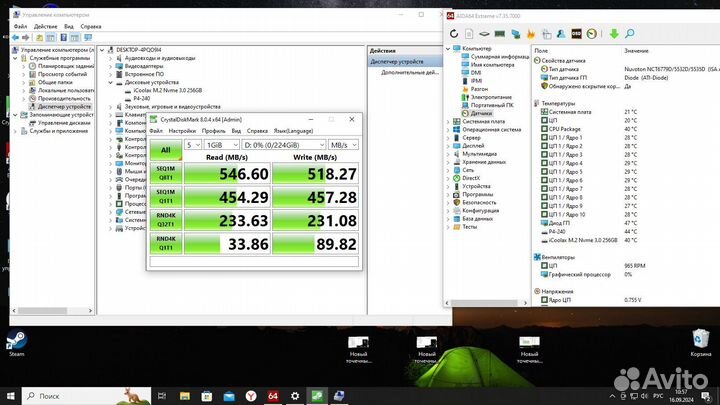Click the forward arrow in Computer Management toolbar

click(26, 38)
